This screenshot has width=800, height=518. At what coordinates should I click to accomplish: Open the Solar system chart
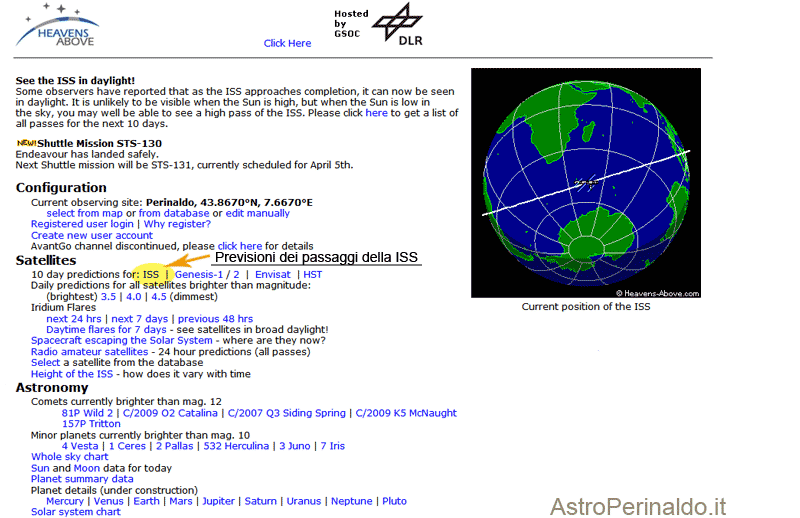(76, 512)
